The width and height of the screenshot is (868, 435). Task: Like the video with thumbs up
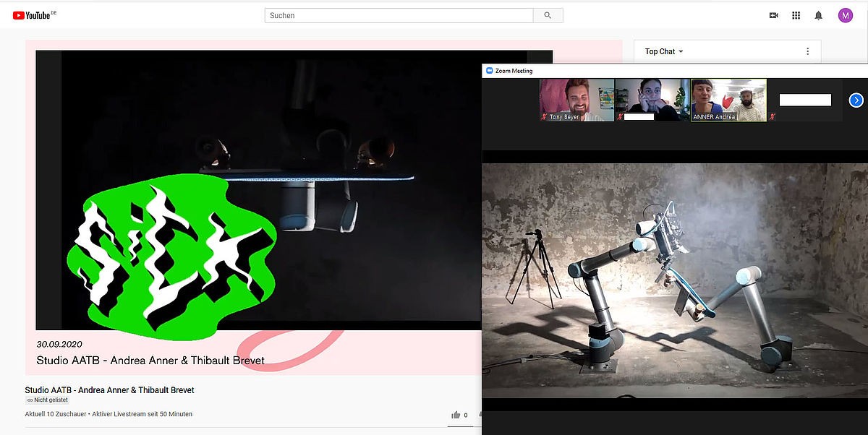(x=456, y=415)
